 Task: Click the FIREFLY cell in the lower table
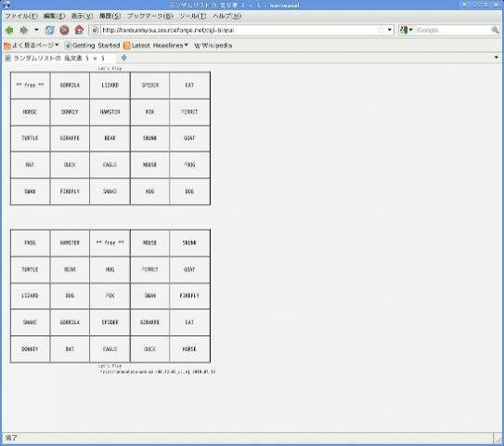point(189,296)
